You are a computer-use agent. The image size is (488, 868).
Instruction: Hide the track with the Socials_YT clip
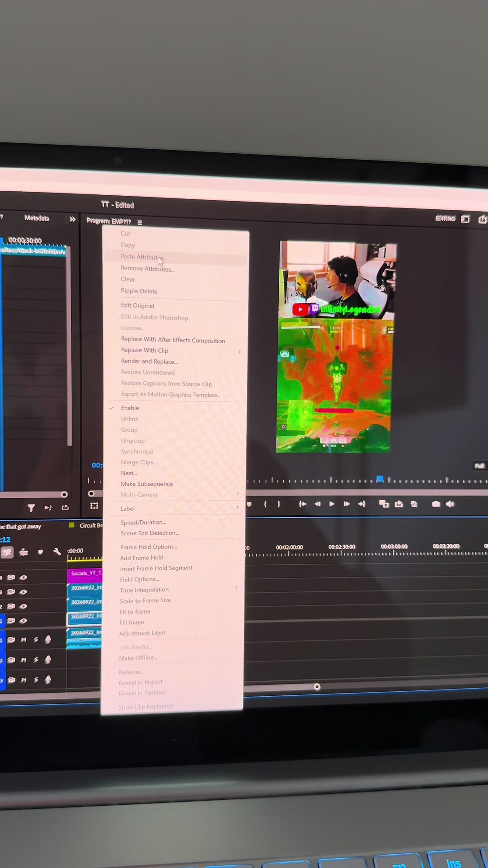tap(23, 577)
